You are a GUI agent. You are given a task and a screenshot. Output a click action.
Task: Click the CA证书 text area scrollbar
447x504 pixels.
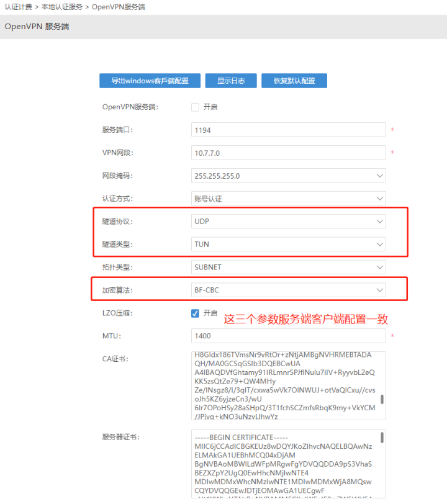point(382,400)
